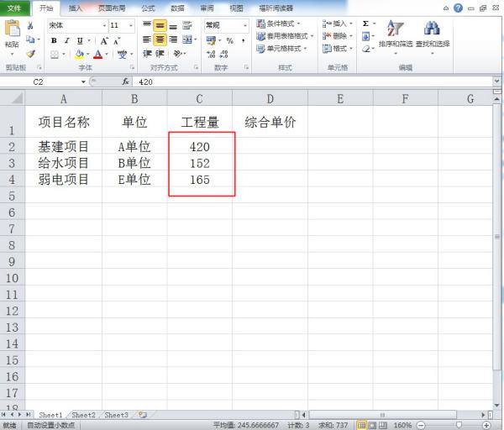This screenshot has width=504, height=430.
Task: Click the phonetic guide 文 icon
Action: (122, 55)
